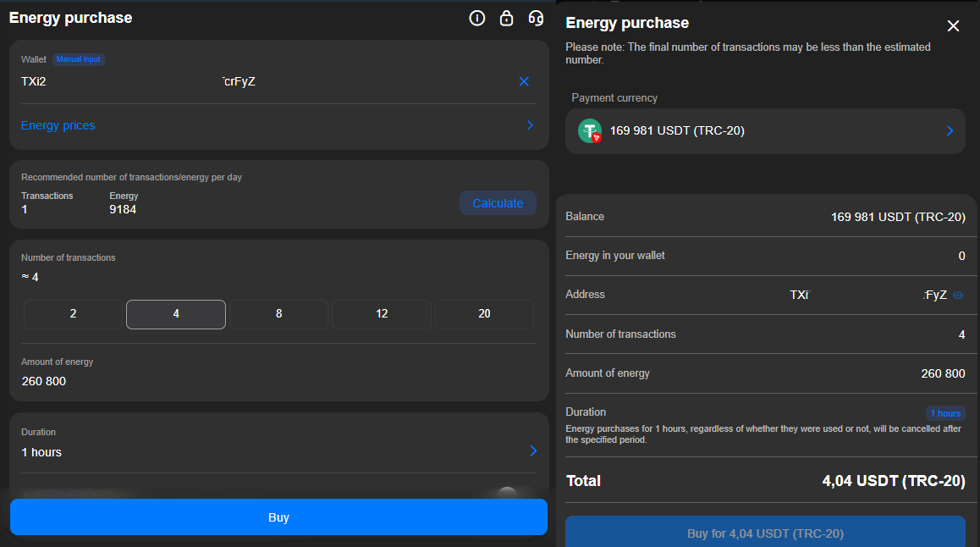Open Energy prices link
This screenshot has height=547, width=980.
point(58,125)
